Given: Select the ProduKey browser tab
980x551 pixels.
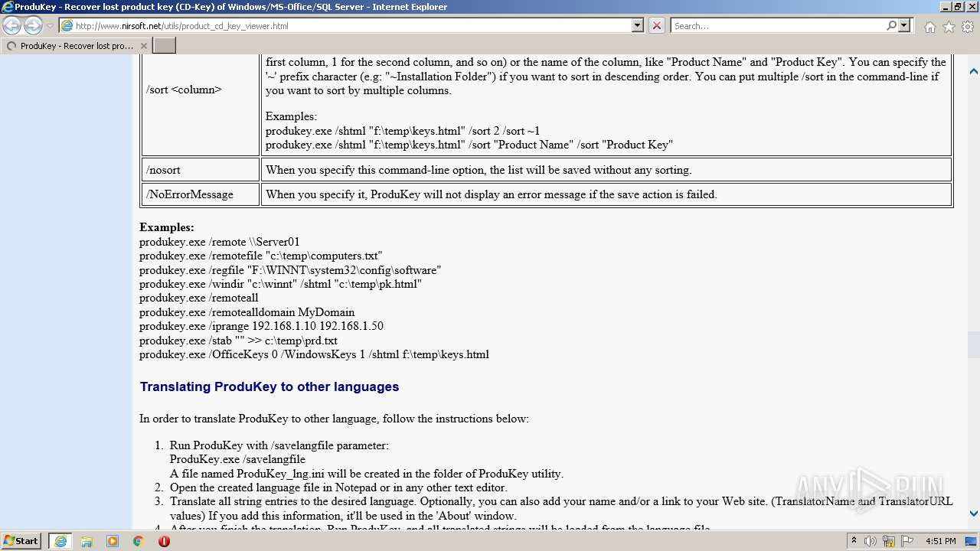Looking at the screenshot, I should point(76,46).
